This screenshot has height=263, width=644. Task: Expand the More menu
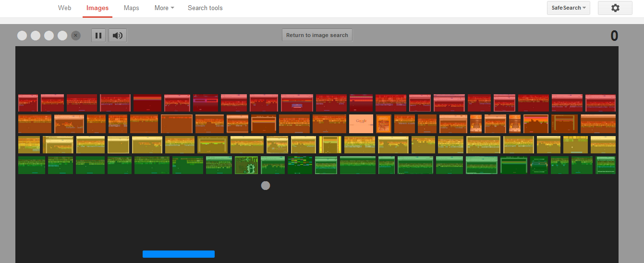[x=164, y=8]
